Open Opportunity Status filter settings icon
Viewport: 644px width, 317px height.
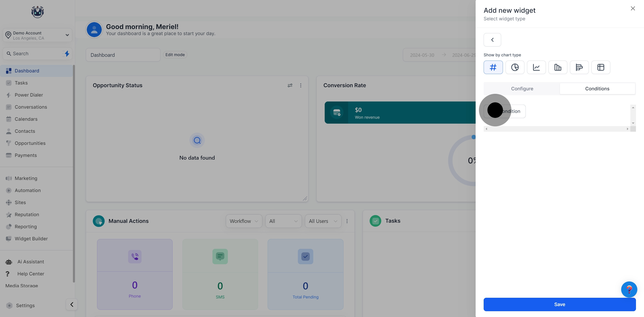(290, 85)
